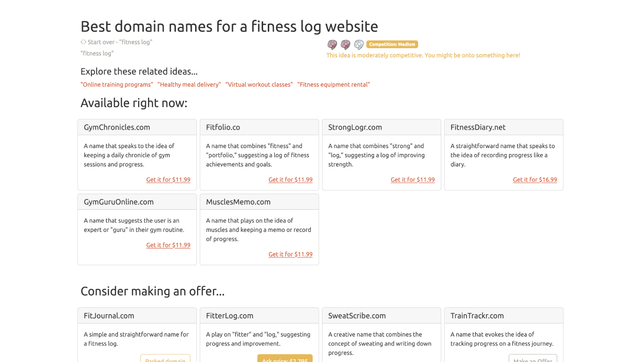Select the "Virtual workout classes" idea
Viewport: 644px width, 362px height.
click(x=259, y=84)
